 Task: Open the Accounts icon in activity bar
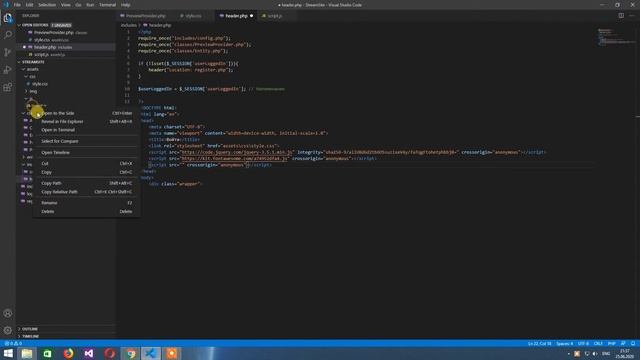point(8,313)
